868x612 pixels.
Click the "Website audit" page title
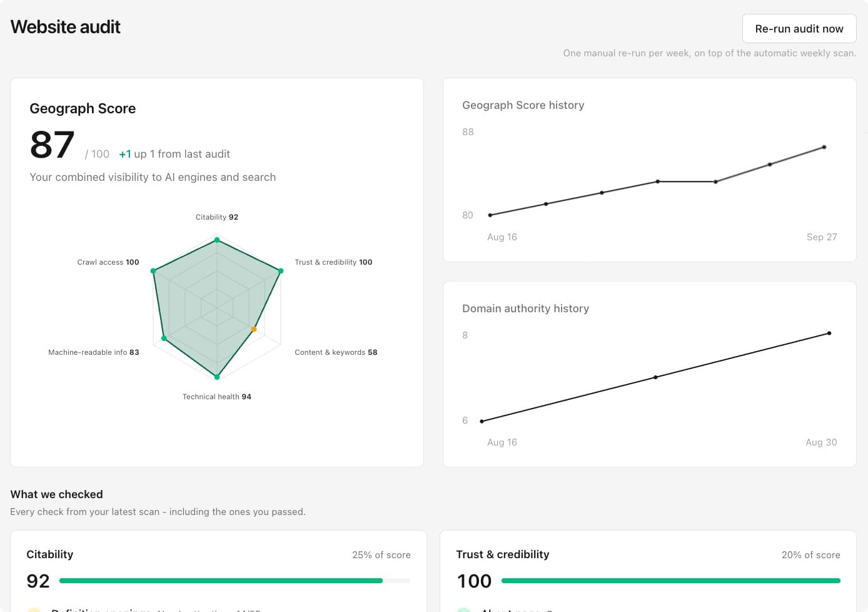pos(66,27)
